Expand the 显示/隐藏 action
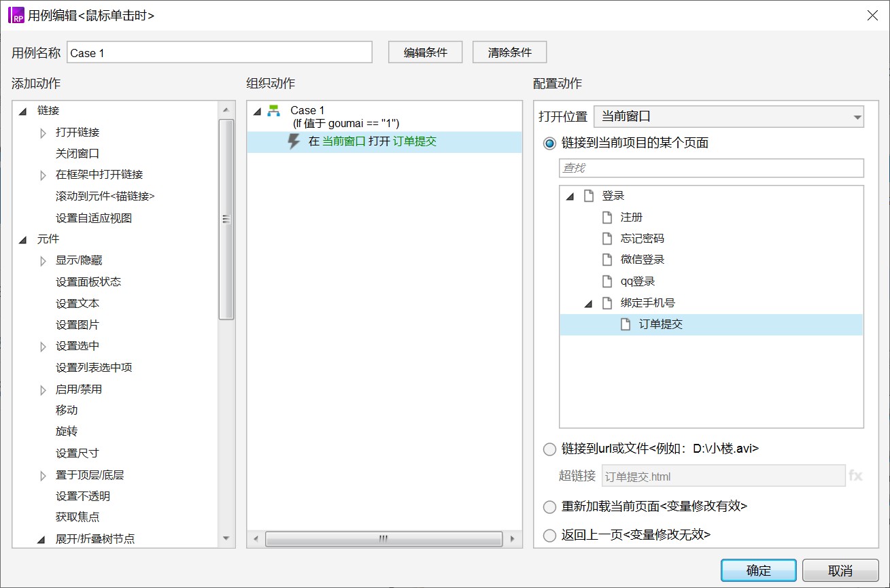890x588 pixels. click(43, 261)
